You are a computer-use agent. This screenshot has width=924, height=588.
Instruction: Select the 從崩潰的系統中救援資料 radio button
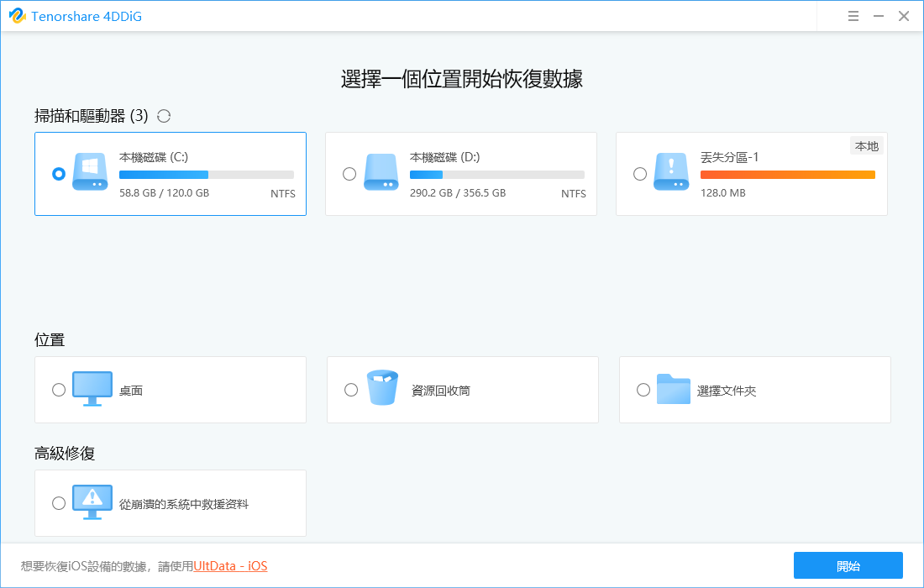[x=59, y=503]
